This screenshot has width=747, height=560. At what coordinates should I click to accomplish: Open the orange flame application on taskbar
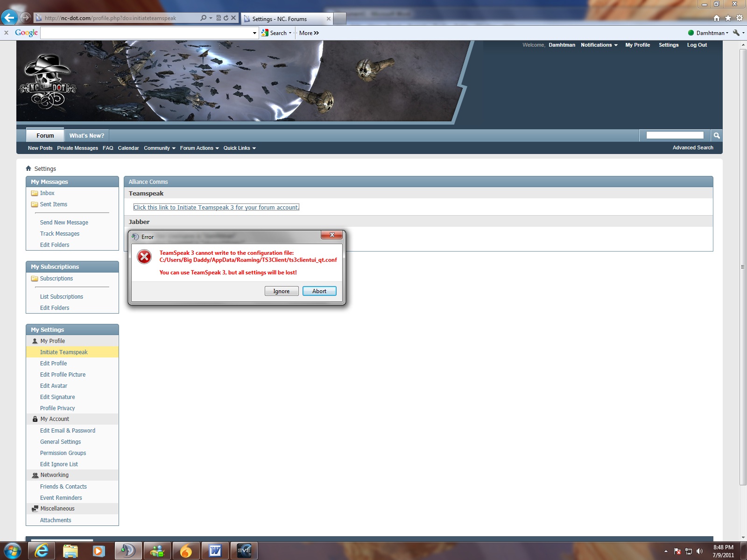(186, 551)
